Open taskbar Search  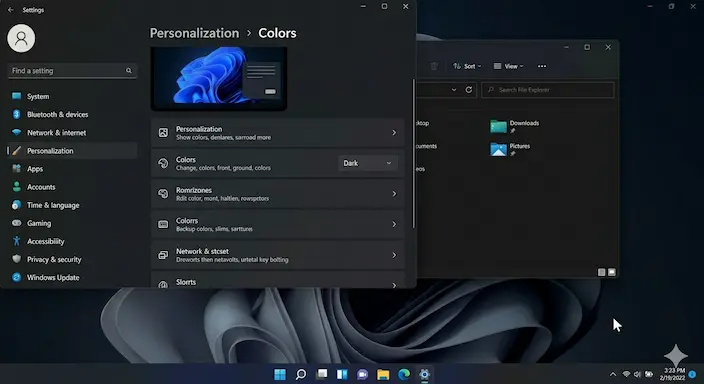click(301, 374)
